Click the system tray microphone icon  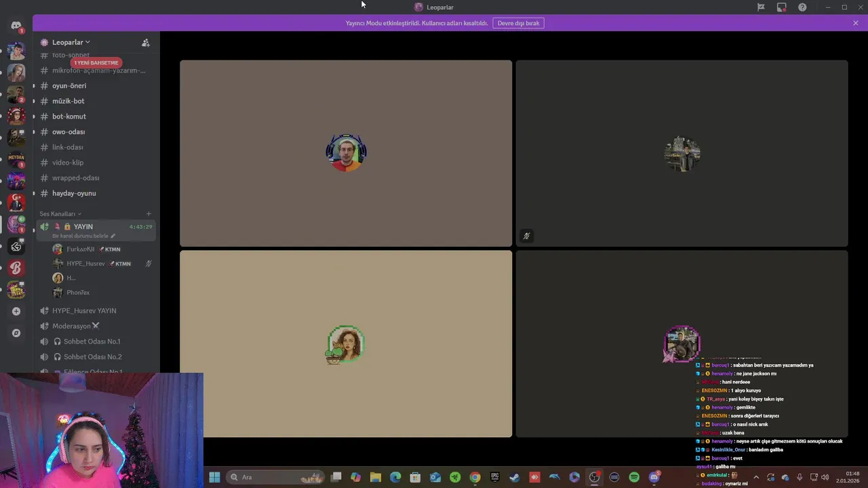(x=800, y=477)
